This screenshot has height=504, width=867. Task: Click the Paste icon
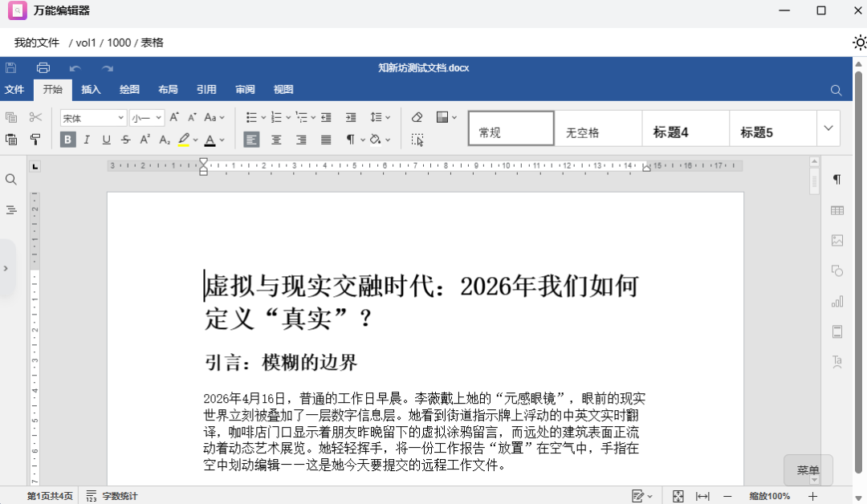[x=11, y=140]
